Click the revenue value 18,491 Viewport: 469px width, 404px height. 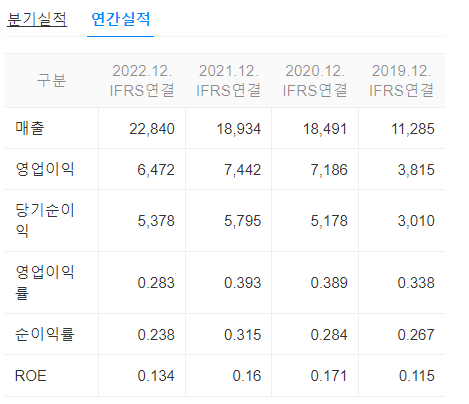tap(325, 129)
